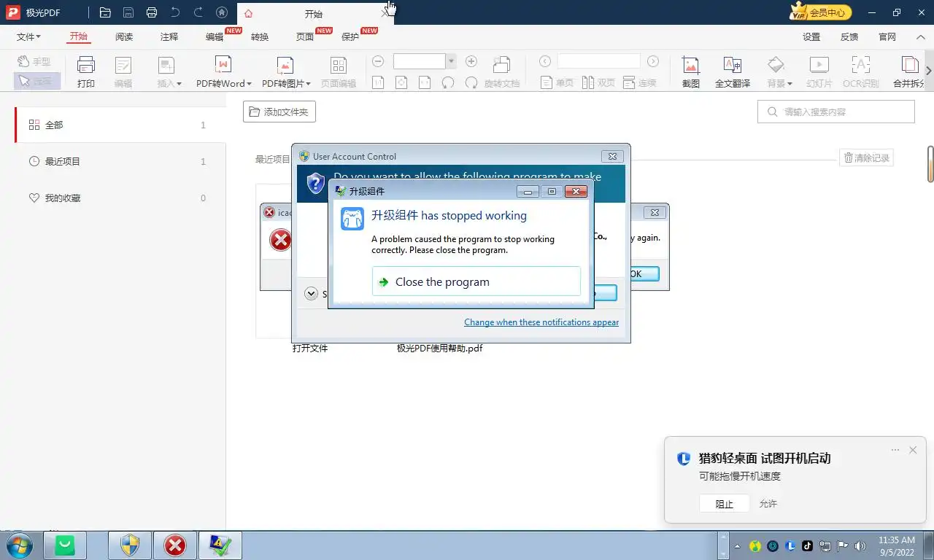Open the 全文翻译 full translation tool
The image size is (934, 560).
tap(733, 71)
